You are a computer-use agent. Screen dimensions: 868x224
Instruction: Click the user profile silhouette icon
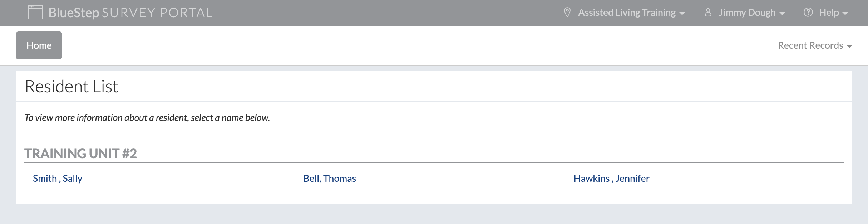(708, 12)
